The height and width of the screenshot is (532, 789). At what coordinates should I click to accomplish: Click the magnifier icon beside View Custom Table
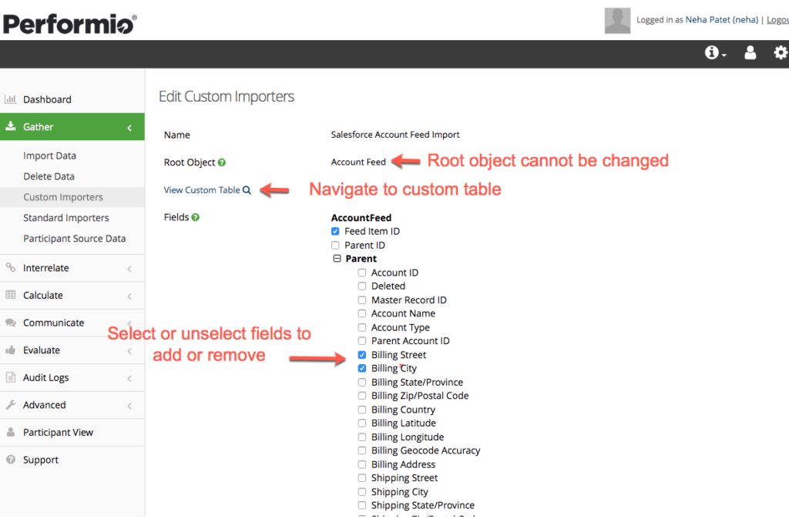[x=247, y=190]
